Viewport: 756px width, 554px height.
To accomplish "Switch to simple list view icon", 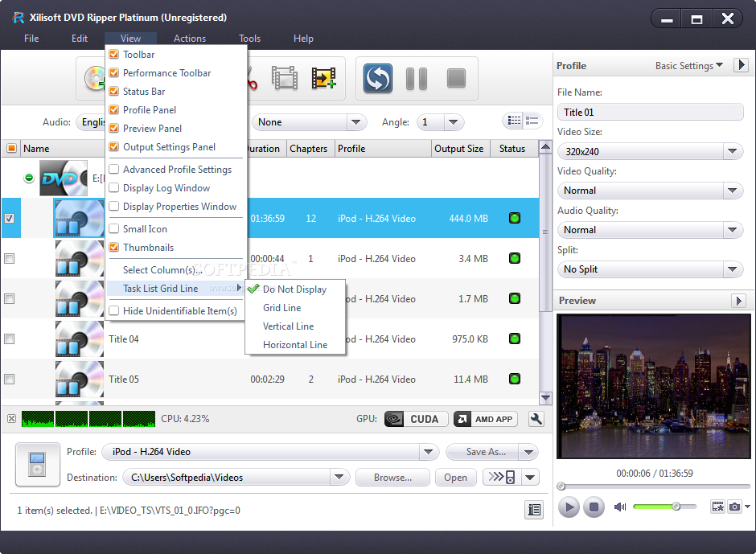I will (532, 121).
